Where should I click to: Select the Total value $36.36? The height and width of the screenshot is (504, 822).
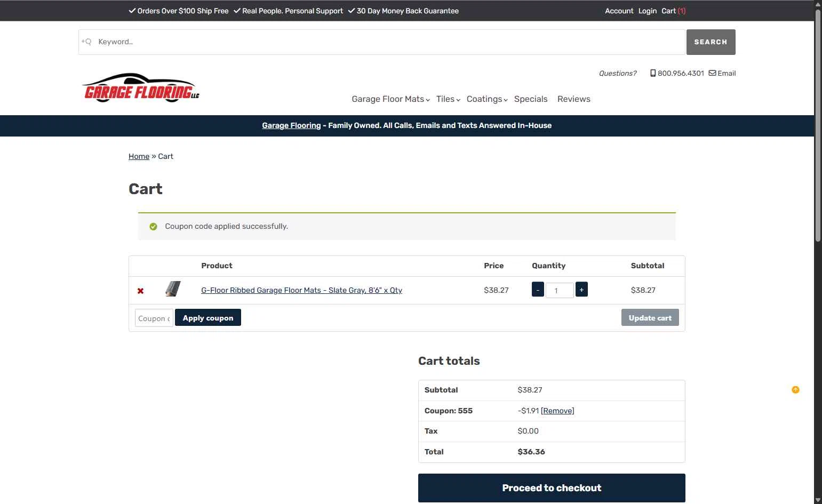coord(531,452)
